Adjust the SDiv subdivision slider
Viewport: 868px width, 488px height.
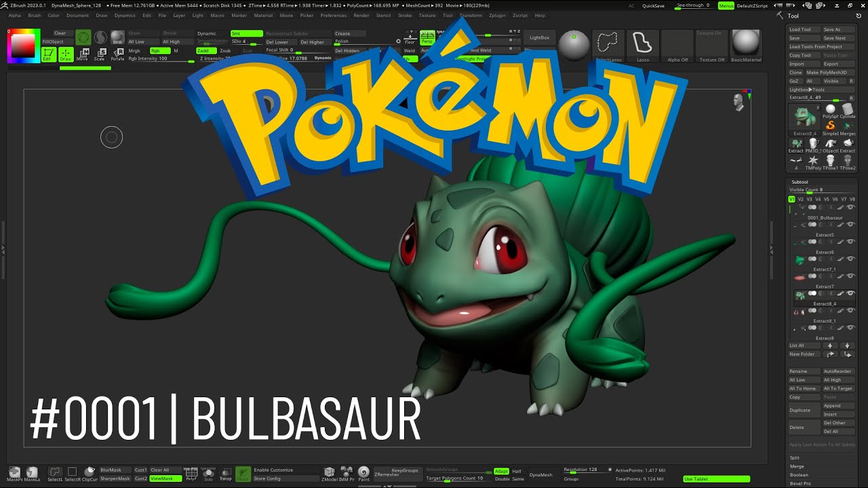tap(246, 42)
